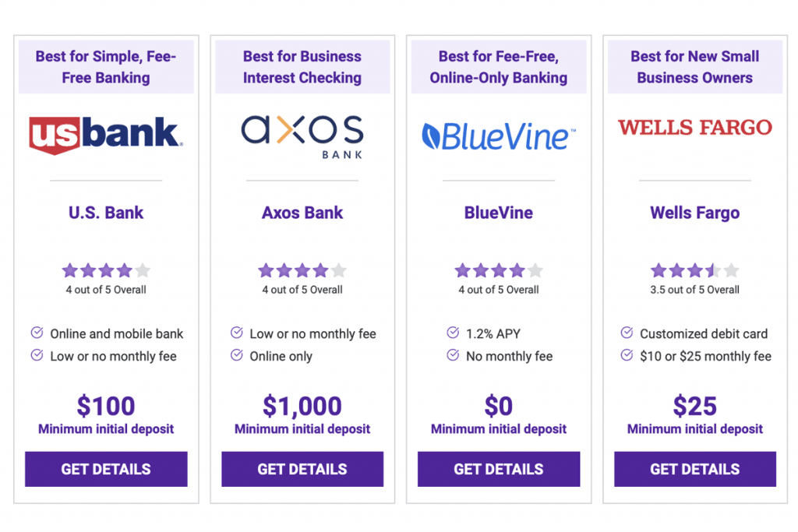The height and width of the screenshot is (532, 798).
Task: Open GET DETAILS for Axos Bank
Action: point(302,469)
